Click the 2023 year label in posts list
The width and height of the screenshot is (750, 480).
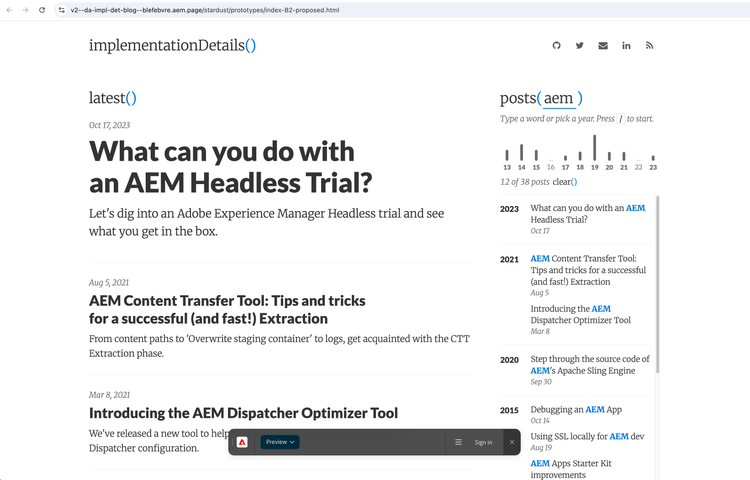coord(509,209)
